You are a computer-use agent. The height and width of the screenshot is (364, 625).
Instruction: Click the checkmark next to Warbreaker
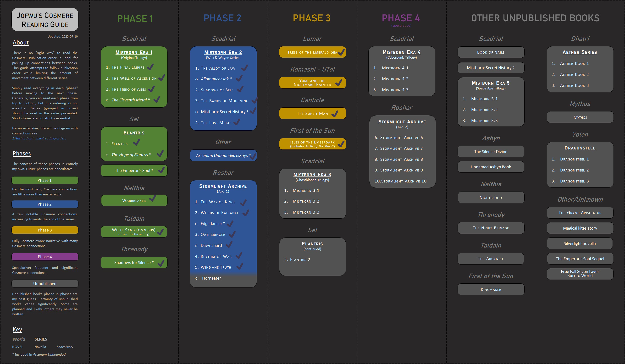coord(153,198)
